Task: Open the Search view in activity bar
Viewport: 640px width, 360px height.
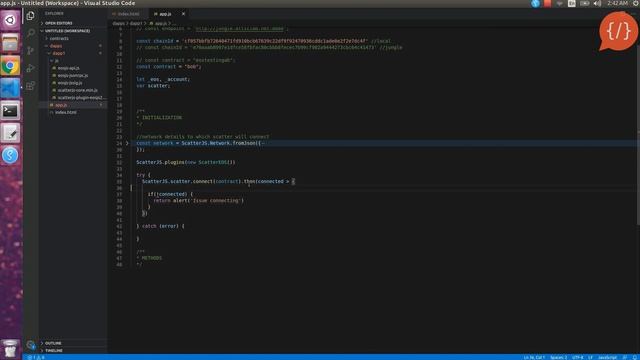Action: point(31,33)
